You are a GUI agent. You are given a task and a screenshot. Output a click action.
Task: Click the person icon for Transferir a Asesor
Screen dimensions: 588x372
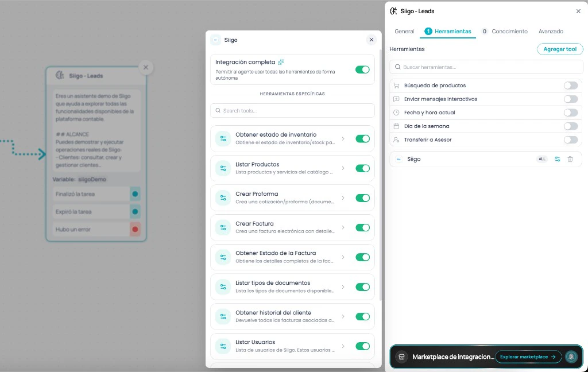click(x=396, y=139)
